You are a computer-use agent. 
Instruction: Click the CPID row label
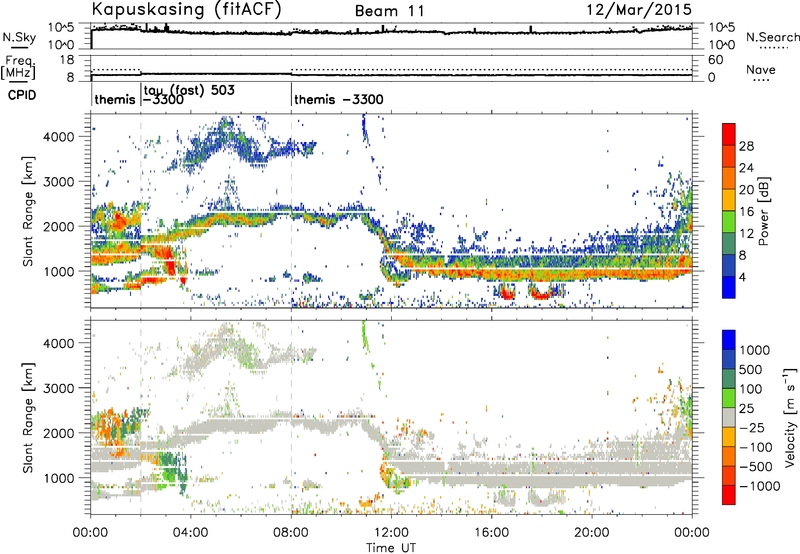point(22,95)
